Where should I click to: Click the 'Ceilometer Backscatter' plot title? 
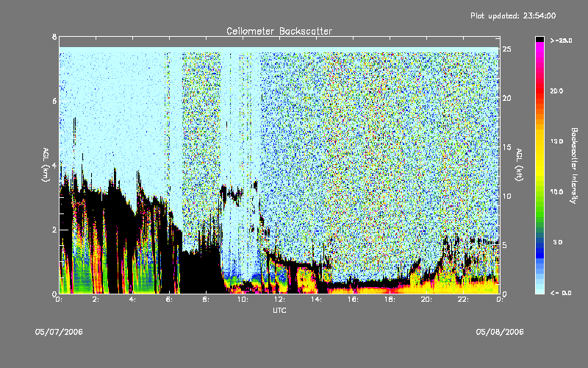pos(279,31)
